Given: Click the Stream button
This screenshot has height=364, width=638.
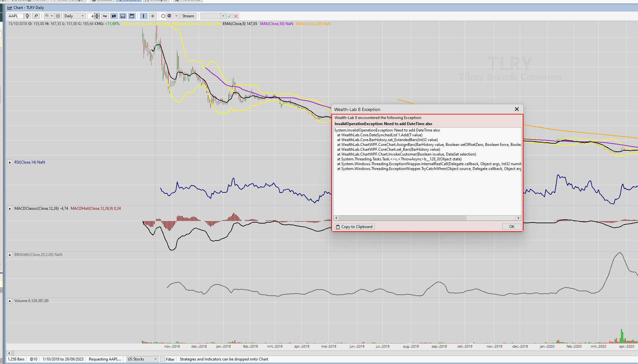Looking at the screenshot, I should tap(188, 16).
